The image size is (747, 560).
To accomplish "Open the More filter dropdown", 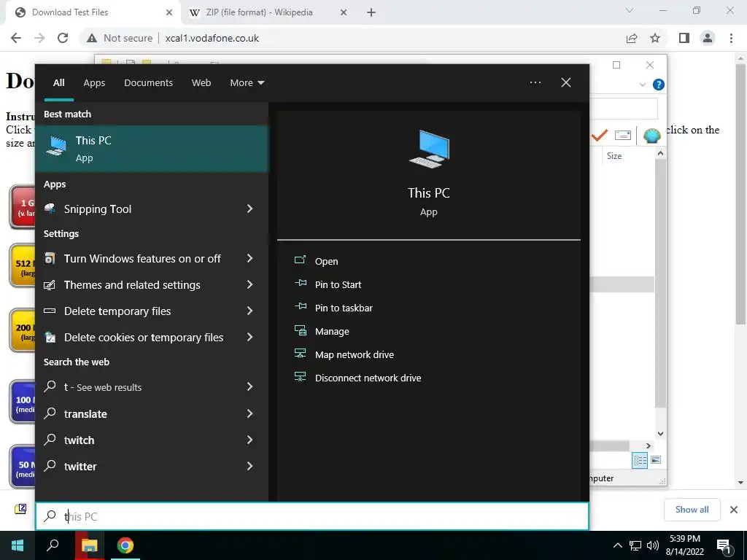I will (247, 83).
